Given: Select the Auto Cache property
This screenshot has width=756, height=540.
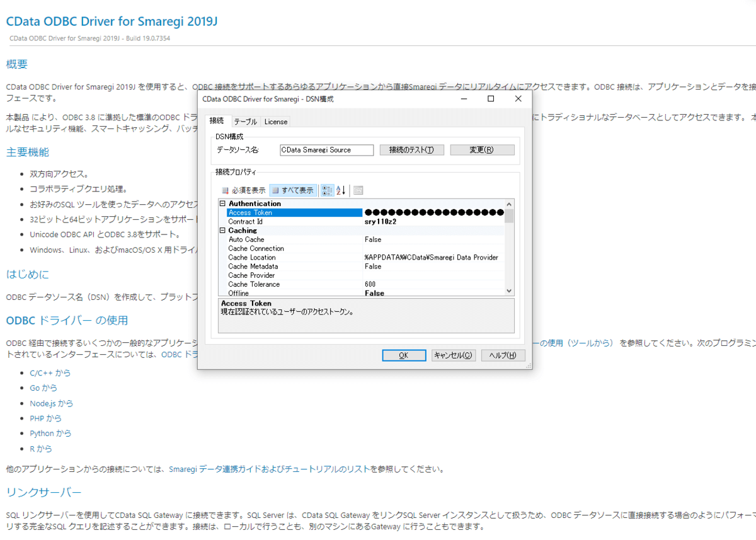Looking at the screenshot, I should pyautogui.click(x=365, y=239).
